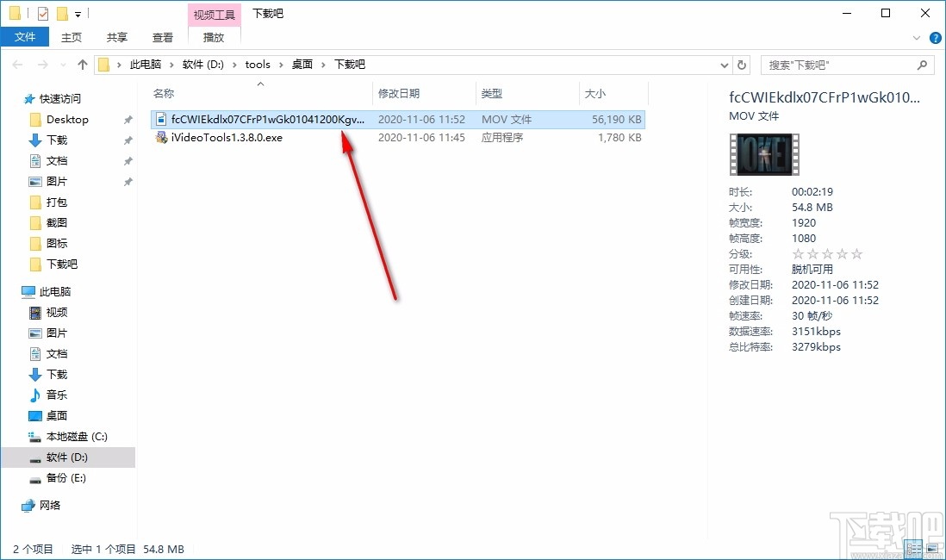The image size is (946, 560).
Task: Open the address bar history dropdown
Action: click(x=724, y=64)
